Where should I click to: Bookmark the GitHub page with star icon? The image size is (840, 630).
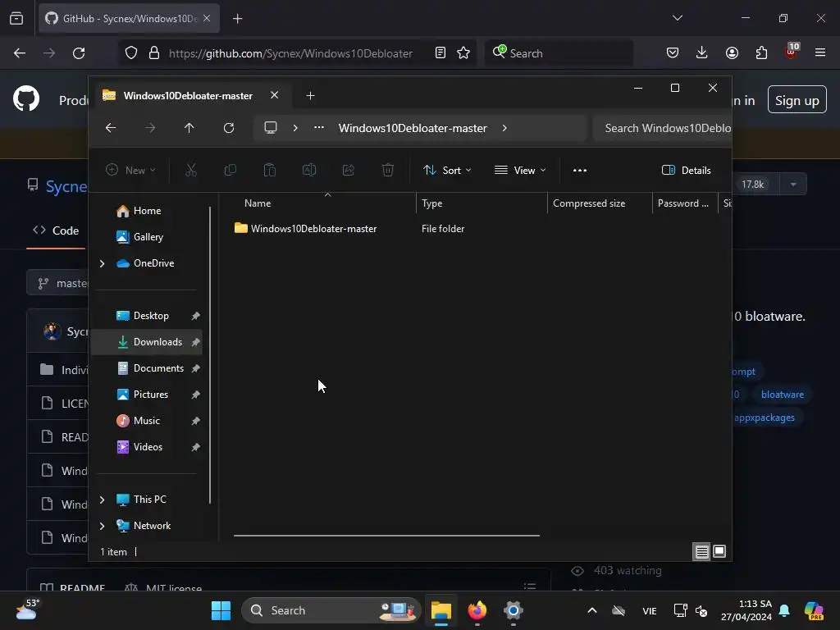[x=463, y=53]
